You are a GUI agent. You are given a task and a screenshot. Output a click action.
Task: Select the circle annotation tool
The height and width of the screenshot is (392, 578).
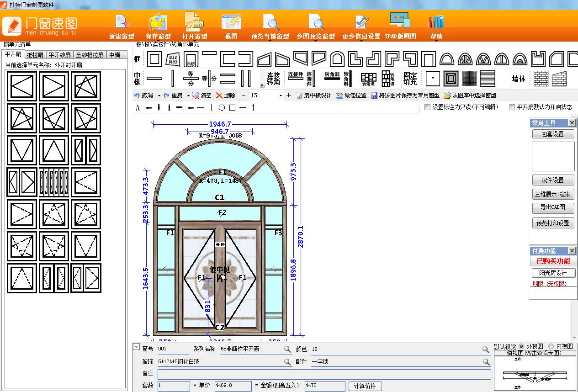coord(222,108)
